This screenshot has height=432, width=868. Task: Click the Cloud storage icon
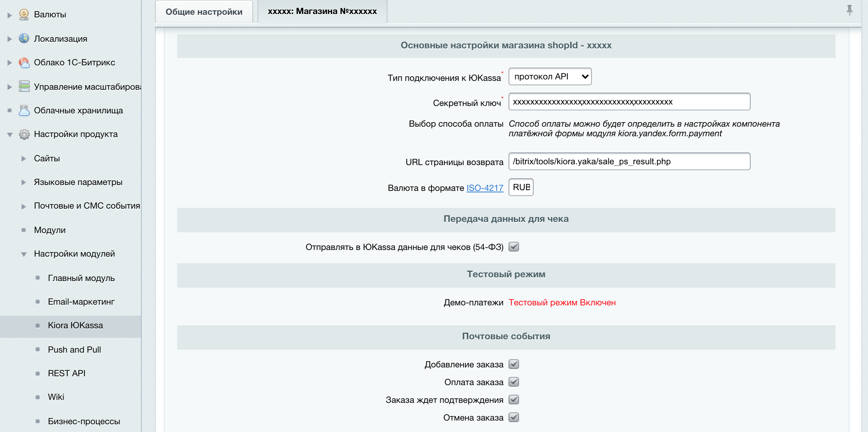pos(24,110)
